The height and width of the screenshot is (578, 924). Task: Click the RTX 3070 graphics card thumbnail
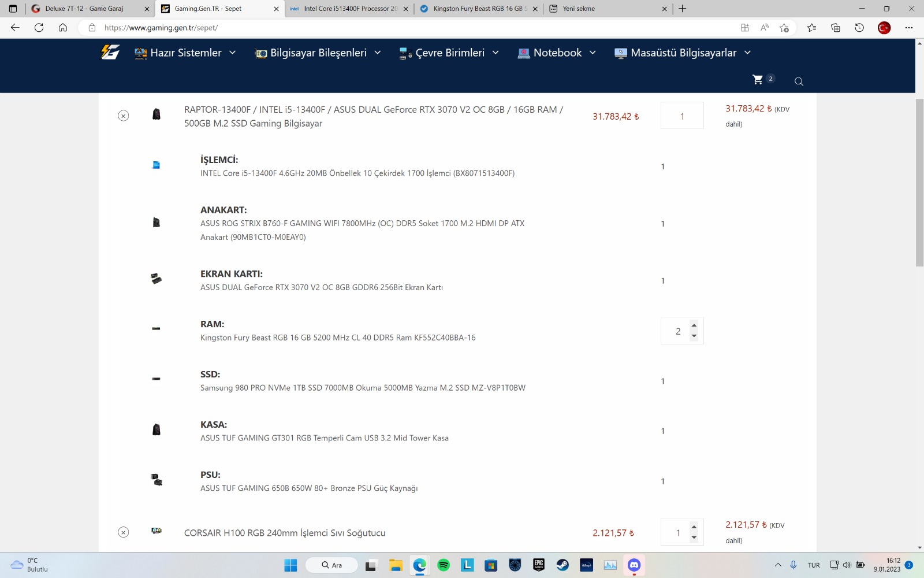[x=156, y=279]
